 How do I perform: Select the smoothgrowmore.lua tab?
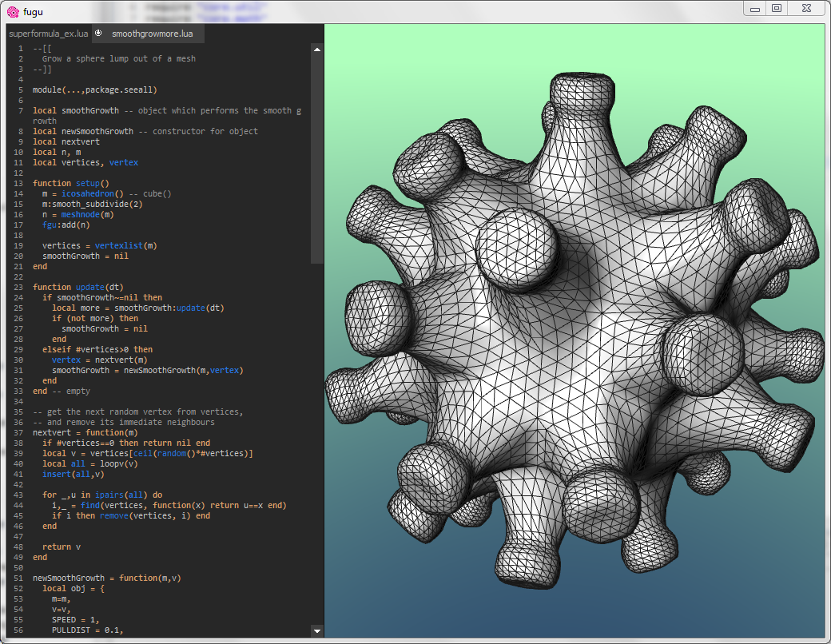click(x=152, y=34)
